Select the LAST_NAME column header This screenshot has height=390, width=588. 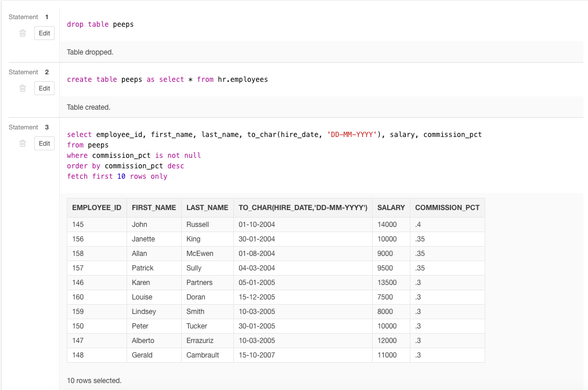pos(207,208)
